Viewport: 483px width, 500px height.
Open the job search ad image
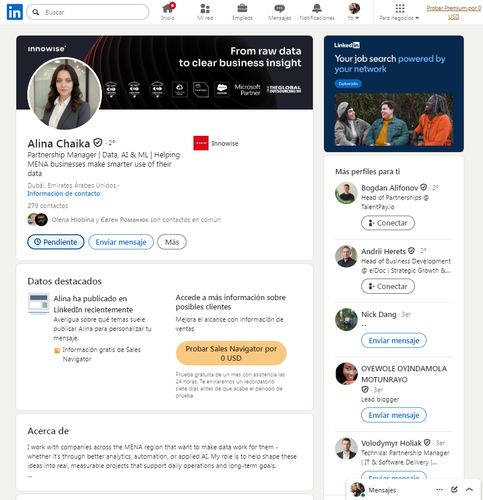click(x=394, y=120)
